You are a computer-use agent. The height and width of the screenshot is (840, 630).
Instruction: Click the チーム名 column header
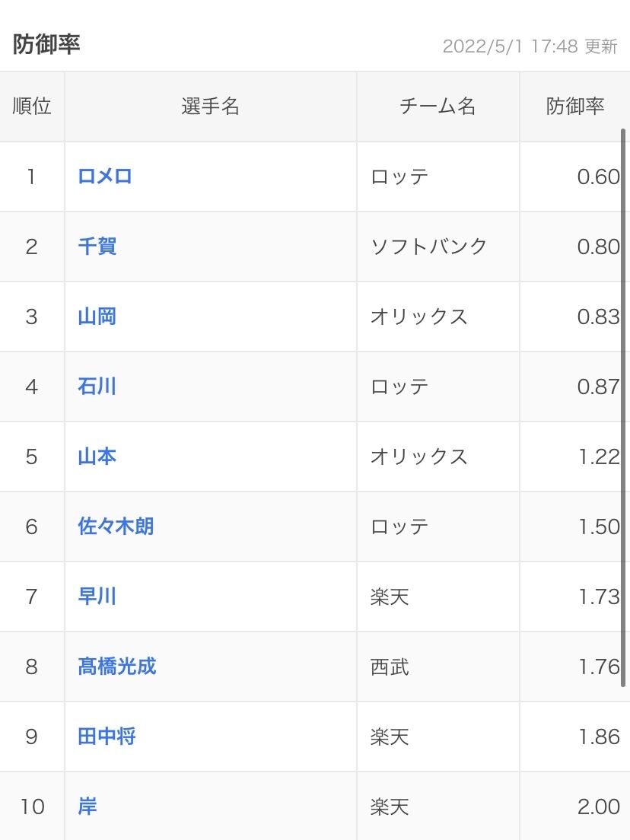[437, 107]
